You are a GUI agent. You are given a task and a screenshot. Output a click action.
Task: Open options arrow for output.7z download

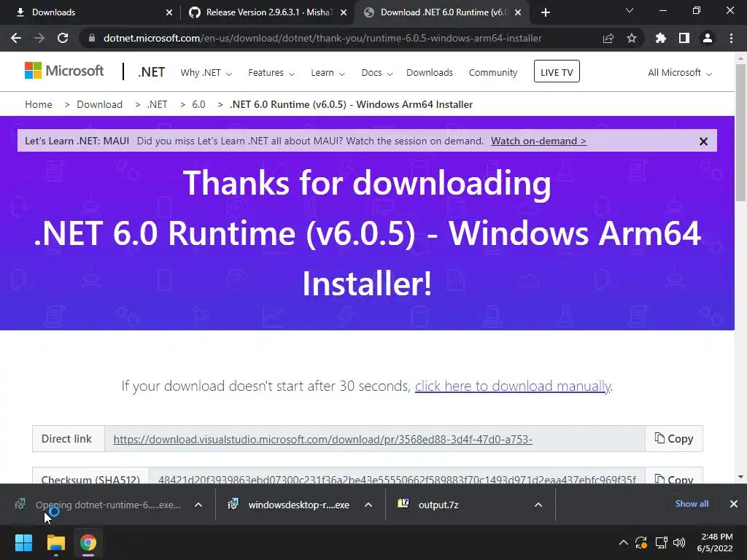pos(538,505)
